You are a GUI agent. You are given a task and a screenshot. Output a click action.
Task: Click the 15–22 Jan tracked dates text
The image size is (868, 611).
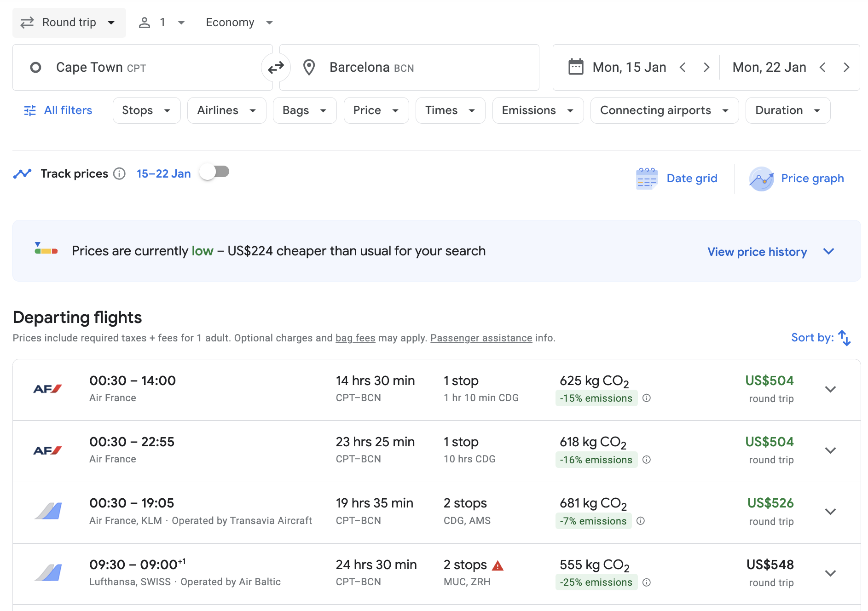163,174
